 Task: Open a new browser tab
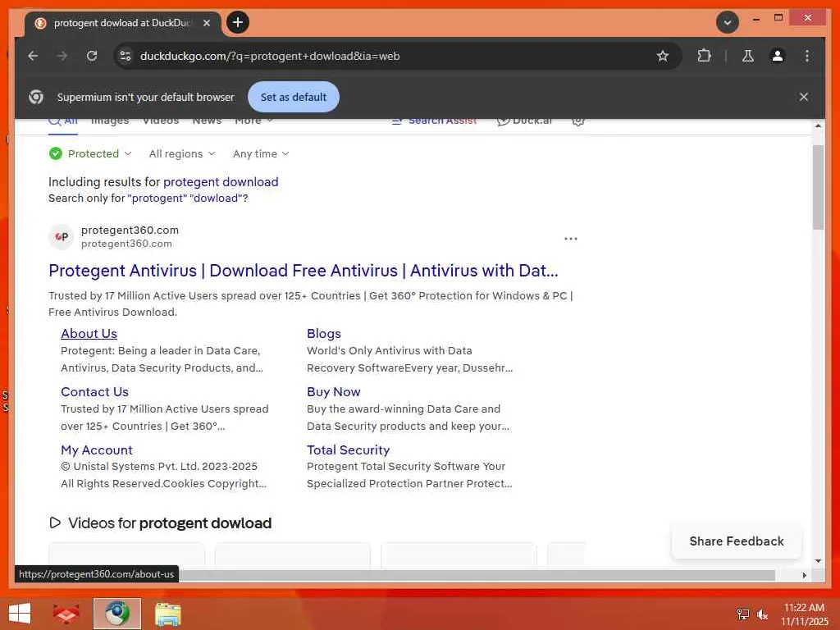[238, 22]
